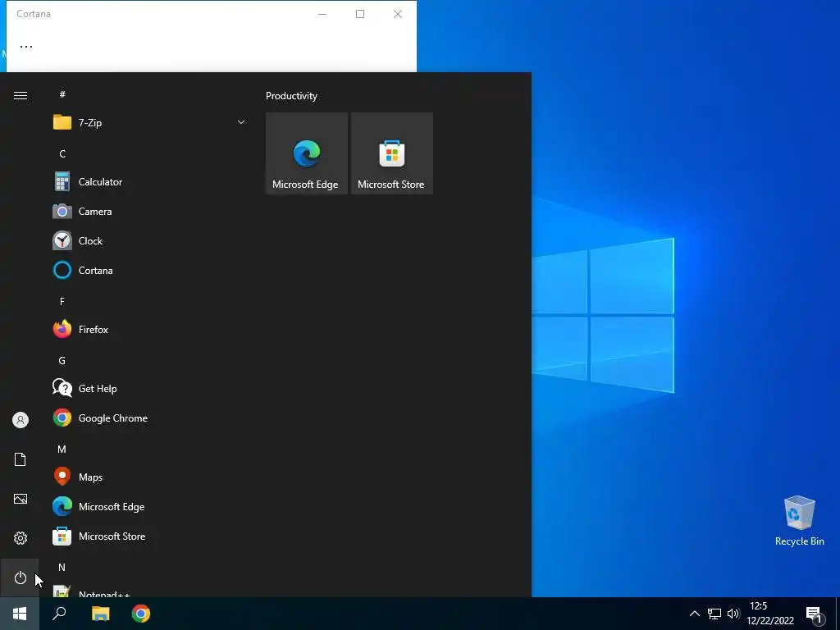The image size is (840, 630).
Task: Open Firefox from the Start menu
Action: tap(150, 330)
